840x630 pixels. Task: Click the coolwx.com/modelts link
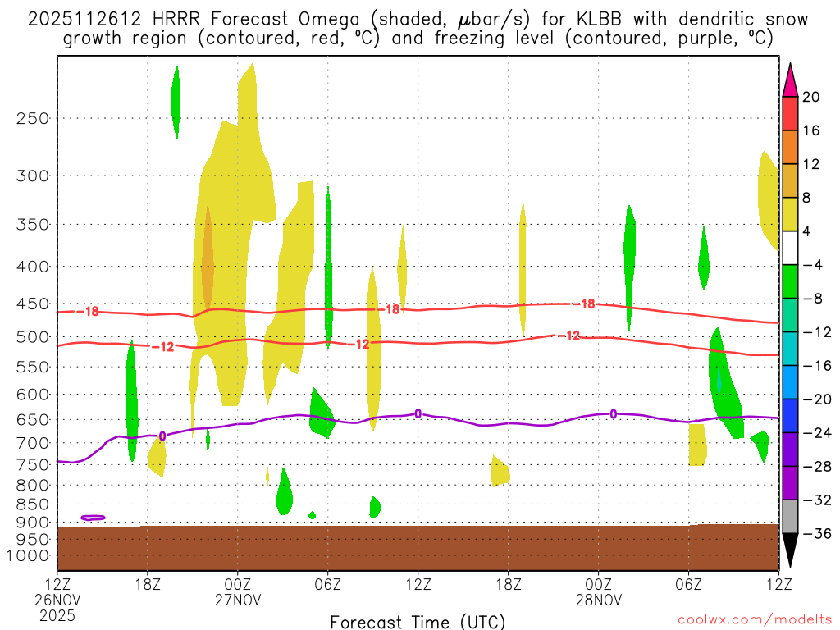point(755,620)
